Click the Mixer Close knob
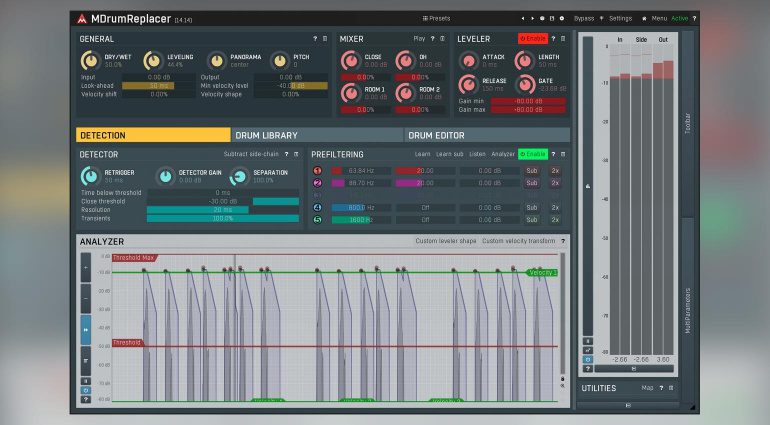Viewport: 770px width, 425px height. [x=350, y=62]
